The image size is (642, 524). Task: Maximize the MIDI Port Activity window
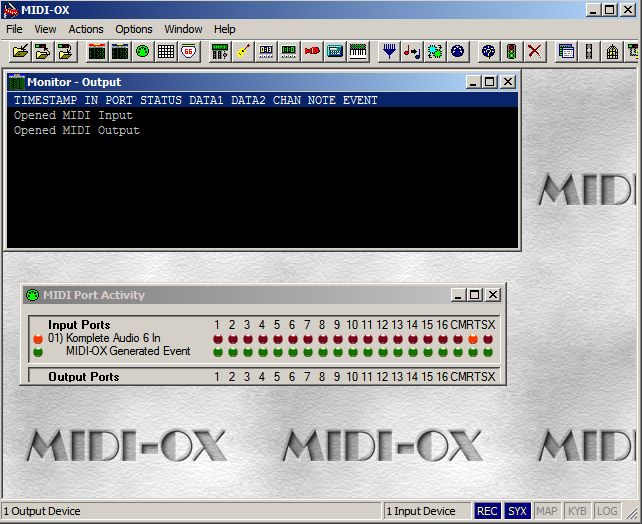click(475, 295)
